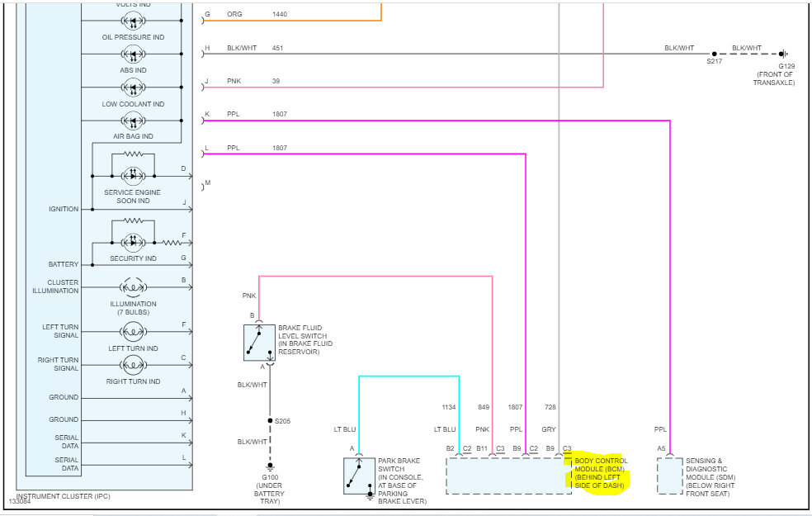Select the ORG wire color label
Viewport: 812px width, 516px height.
tap(234, 15)
